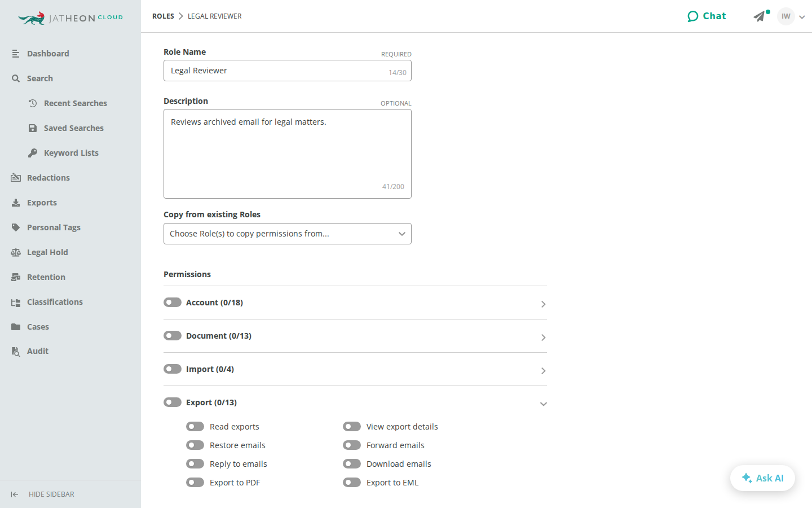Toggle all Document permissions on
This screenshot has width=812, height=508.
[x=173, y=336]
